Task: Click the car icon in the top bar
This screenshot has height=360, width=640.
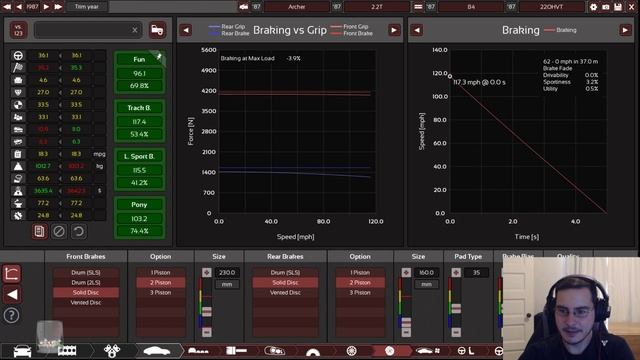Action: (x=244, y=7)
